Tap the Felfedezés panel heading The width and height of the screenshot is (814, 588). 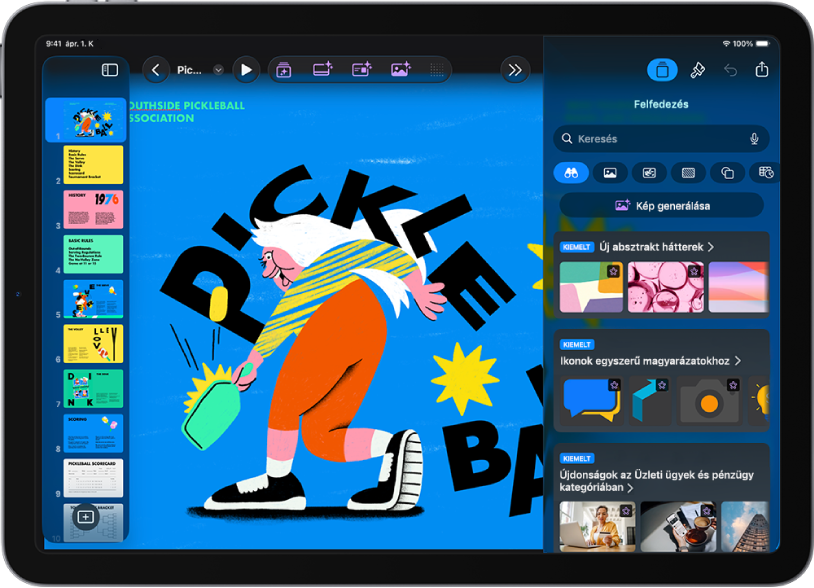coord(661,104)
